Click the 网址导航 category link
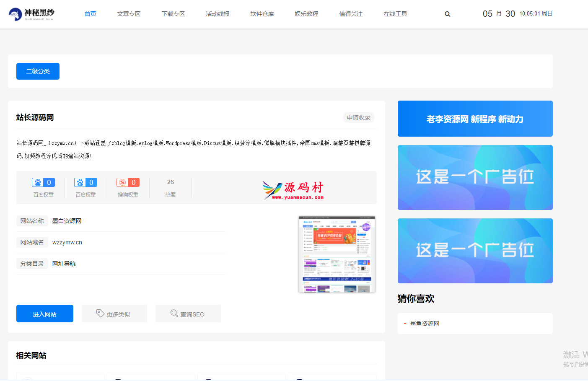Image resolution: width=588 pixels, height=381 pixels. coord(64,264)
